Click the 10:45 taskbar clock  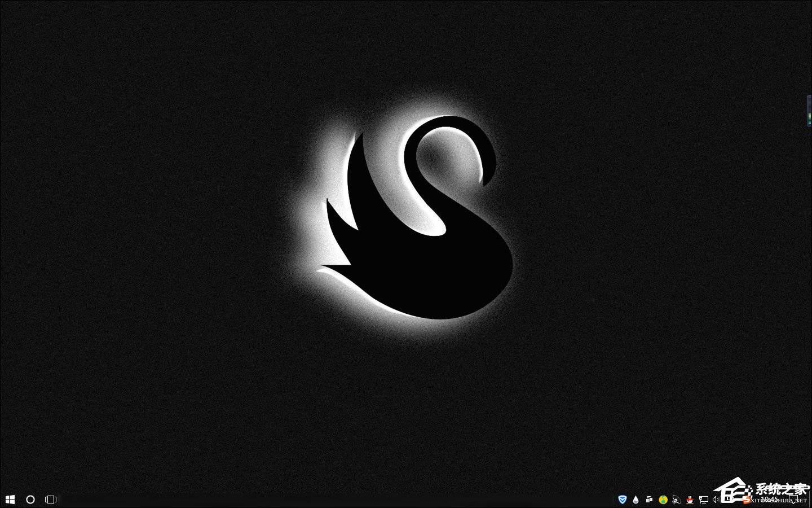pos(769,500)
